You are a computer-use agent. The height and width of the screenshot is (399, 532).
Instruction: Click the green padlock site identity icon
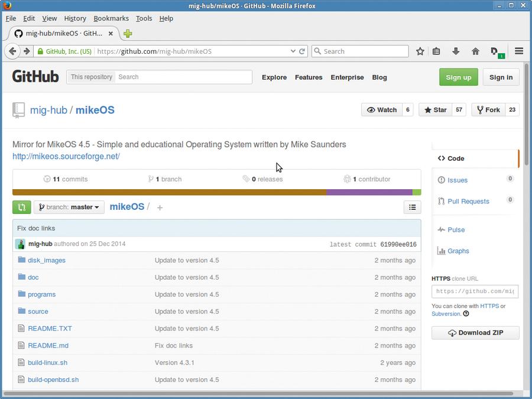[40, 51]
